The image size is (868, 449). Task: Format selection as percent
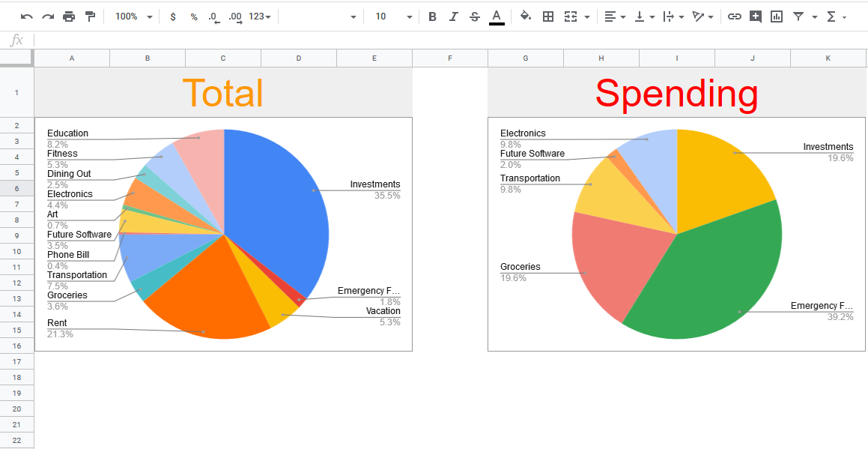194,16
